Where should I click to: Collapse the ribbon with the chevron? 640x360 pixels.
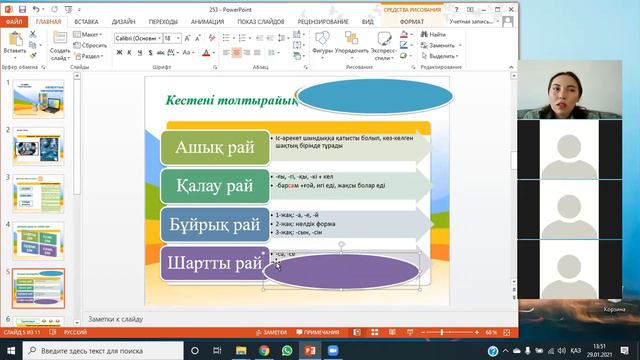pyautogui.click(x=511, y=67)
